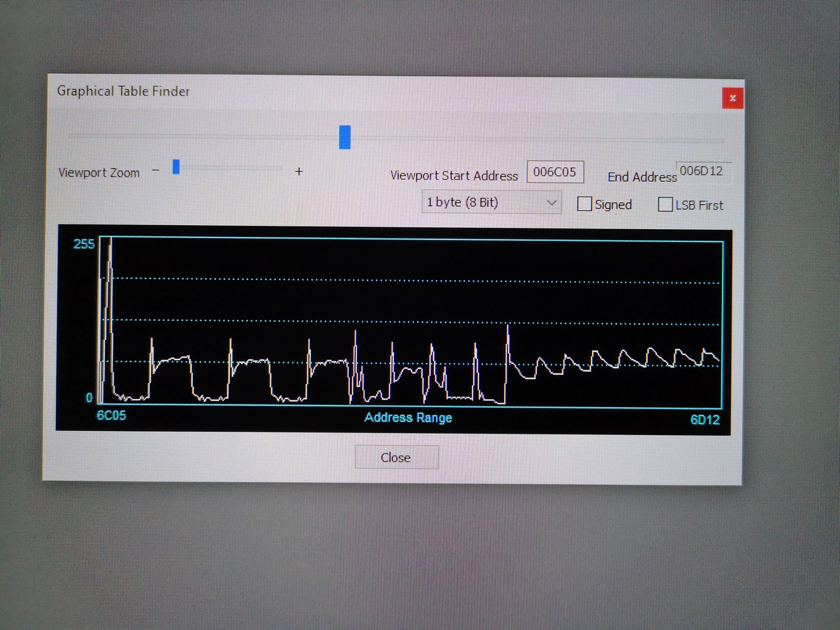Click zoom slider track right of thumb
This screenshot has height=630, width=840.
(230, 169)
